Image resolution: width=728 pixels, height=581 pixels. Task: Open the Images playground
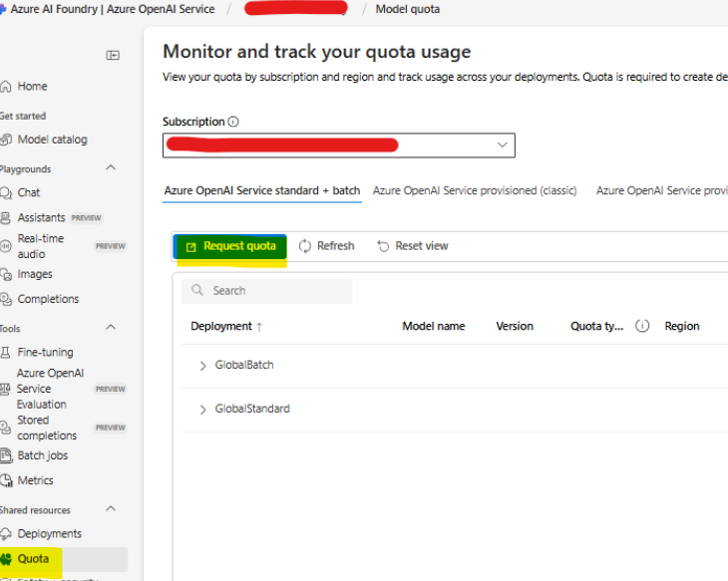pos(34,274)
